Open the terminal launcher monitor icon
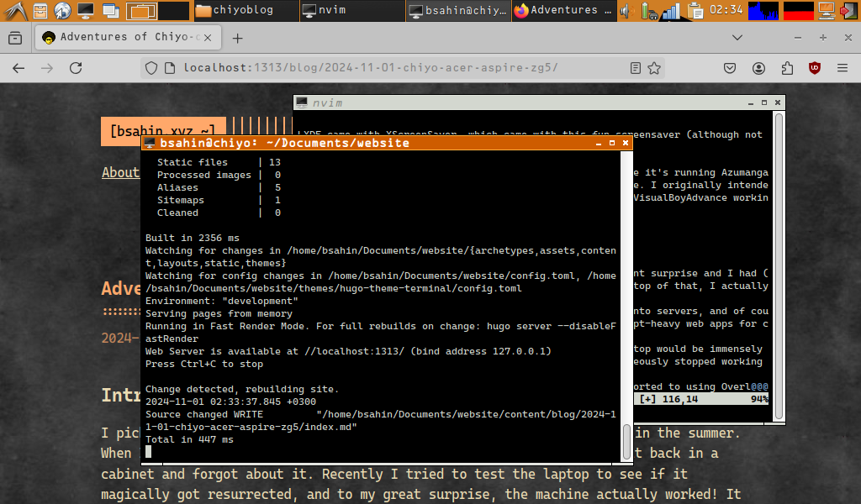 (x=86, y=10)
